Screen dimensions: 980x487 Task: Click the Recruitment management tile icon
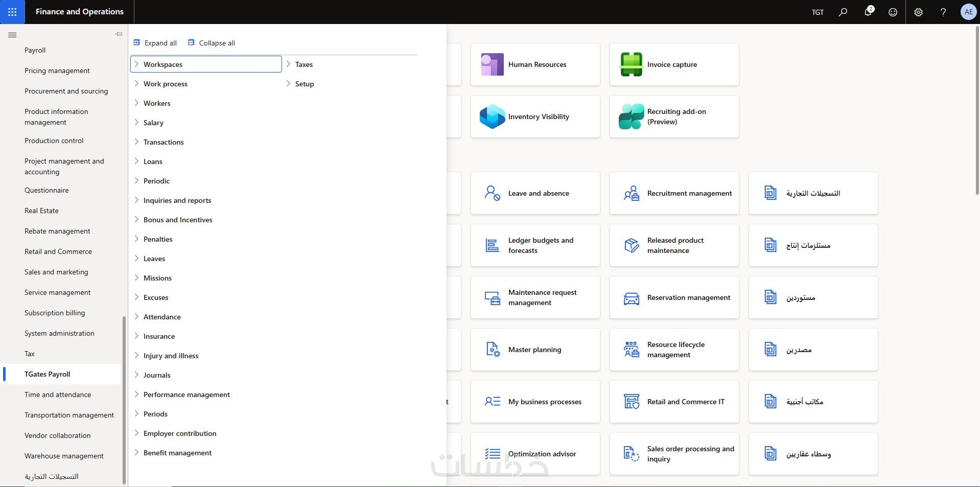coord(631,193)
